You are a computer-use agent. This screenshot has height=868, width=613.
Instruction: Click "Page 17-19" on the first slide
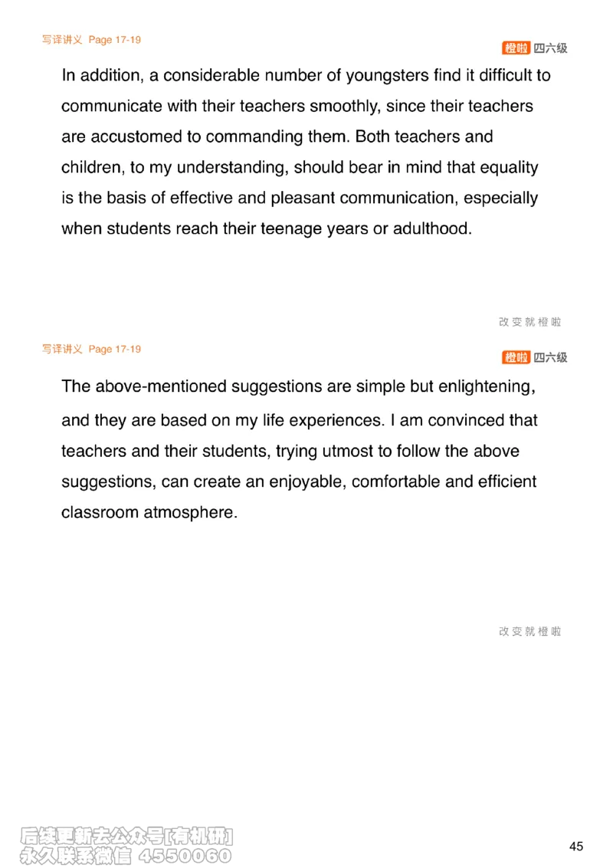115,40
